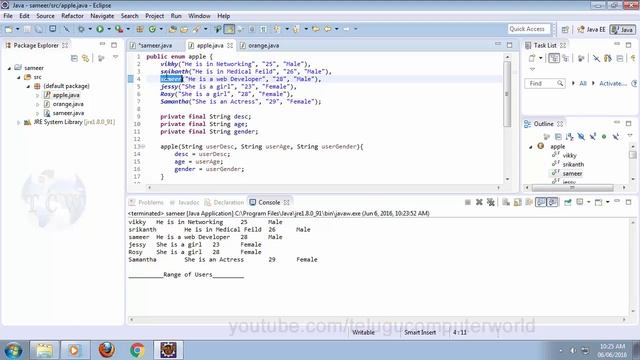Click the Run Last Tool with red toolbox icon
Image resolution: width=640 pixels, height=360 pixels.
(119, 29)
